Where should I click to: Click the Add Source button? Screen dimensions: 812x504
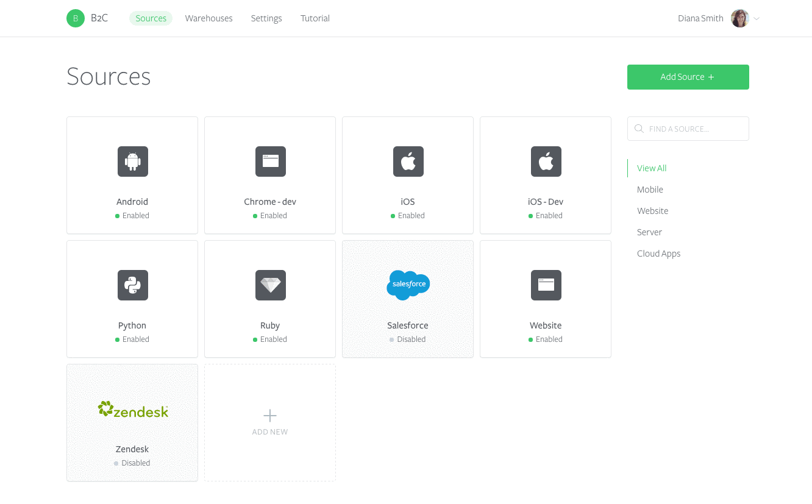(x=688, y=77)
